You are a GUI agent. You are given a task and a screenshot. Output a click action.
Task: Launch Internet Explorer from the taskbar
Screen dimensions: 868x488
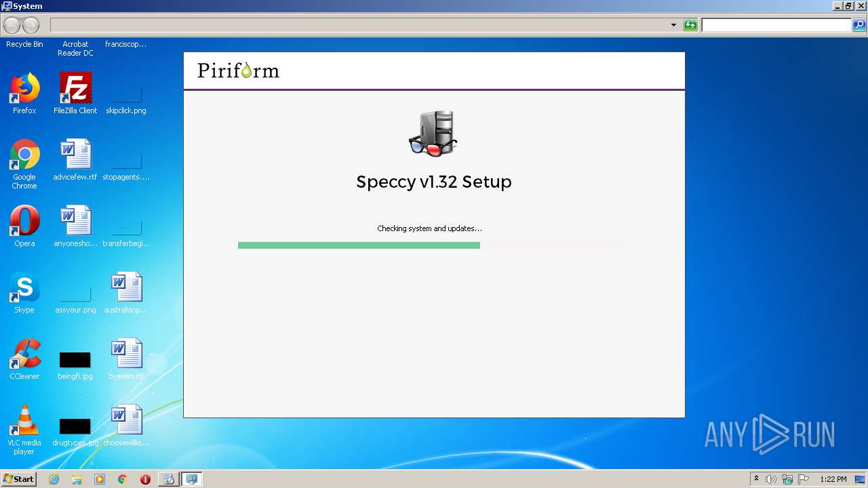coord(54,479)
